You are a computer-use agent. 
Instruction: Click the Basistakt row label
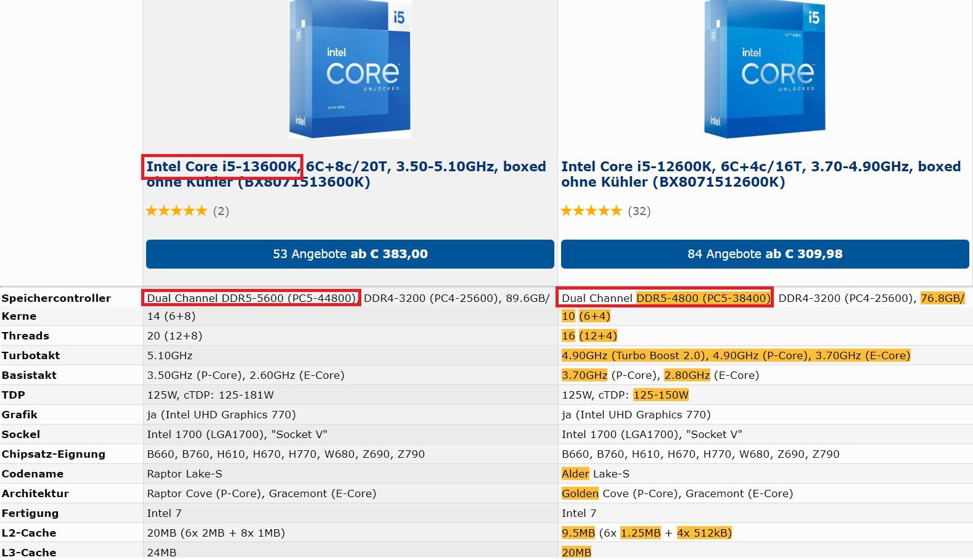[x=29, y=375]
